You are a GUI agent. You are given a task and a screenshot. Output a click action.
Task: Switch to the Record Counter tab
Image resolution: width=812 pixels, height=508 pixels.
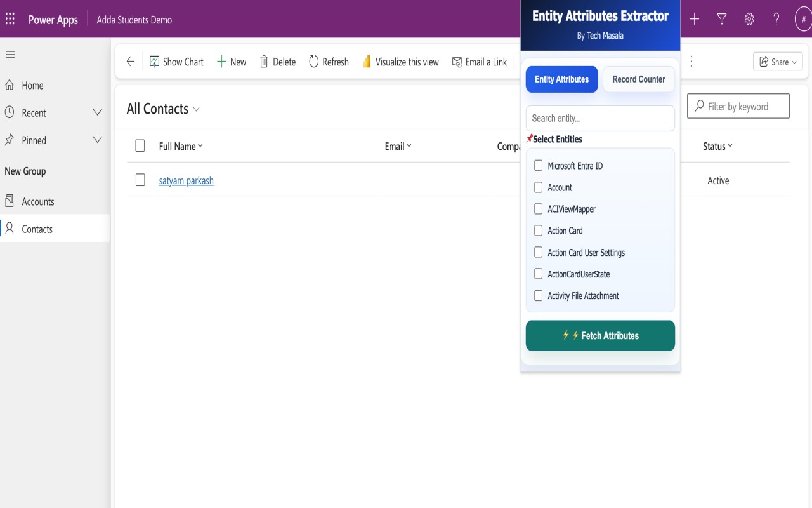[x=639, y=79]
